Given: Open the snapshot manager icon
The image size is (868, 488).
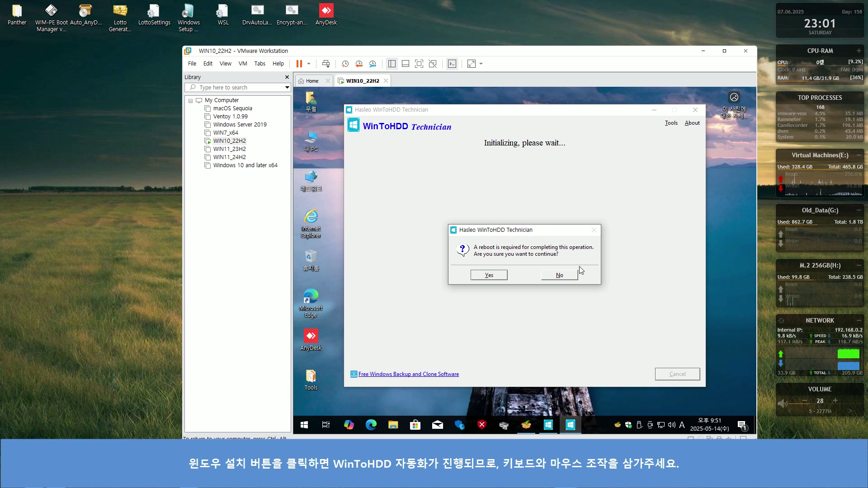Looking at the screenshot, I should pos(373,64).
